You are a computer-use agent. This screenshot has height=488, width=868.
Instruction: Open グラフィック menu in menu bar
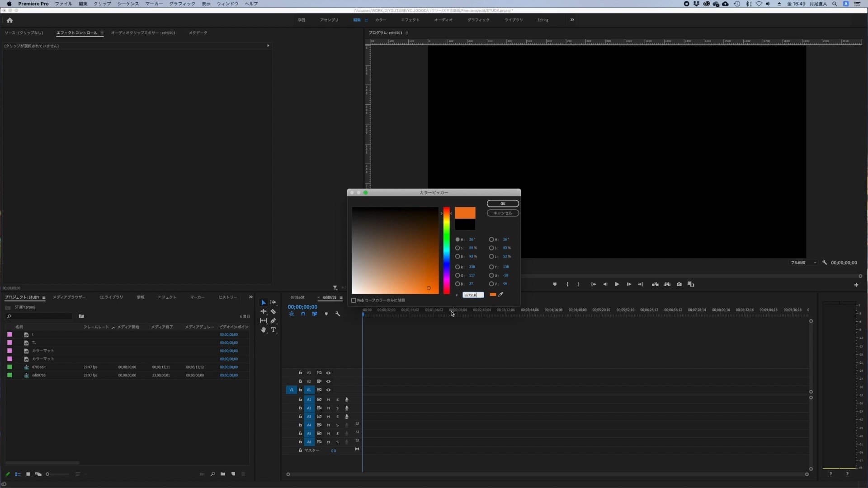pyautogui.click(x=182, y=4)
